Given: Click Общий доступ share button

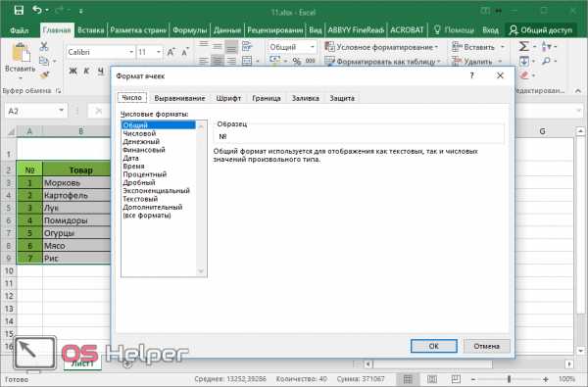Looking at the screenshot, I should click(540, 30).
